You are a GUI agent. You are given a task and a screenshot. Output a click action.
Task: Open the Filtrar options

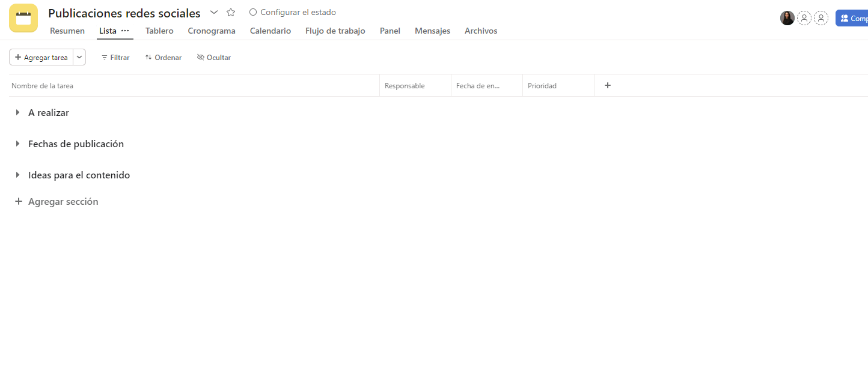click(115, 58)
